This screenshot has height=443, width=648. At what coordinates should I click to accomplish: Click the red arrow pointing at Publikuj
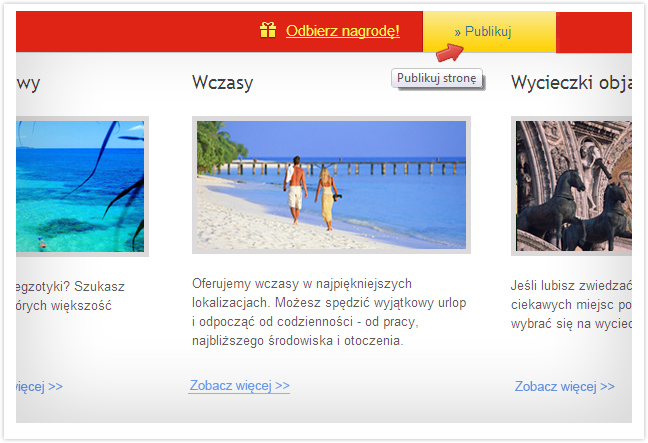(x=450, y=53)
